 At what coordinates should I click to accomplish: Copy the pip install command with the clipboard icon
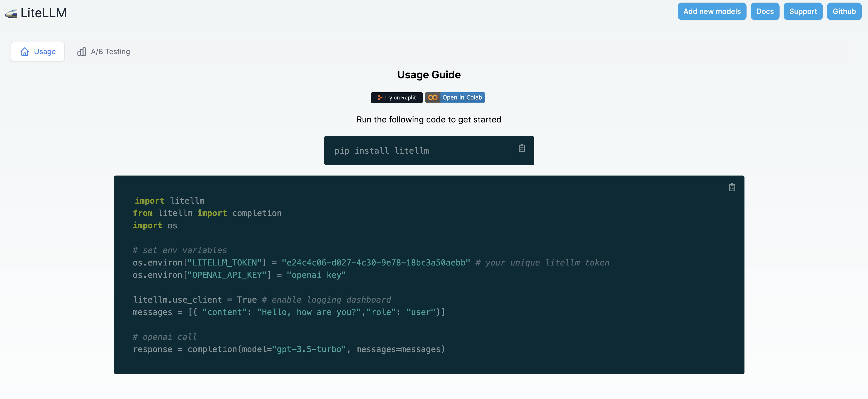click(x=522, y=148)
